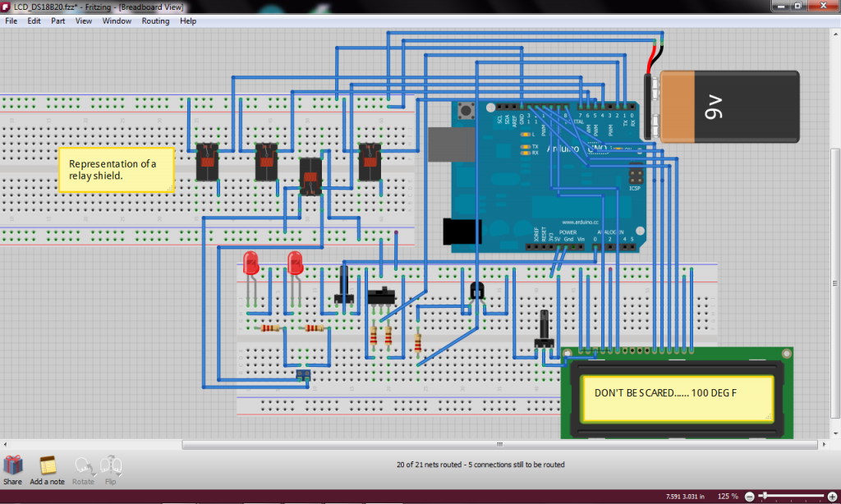The image size is (841, 504).
Task: Select the leftmost relay component
Action: coord(207,162)
